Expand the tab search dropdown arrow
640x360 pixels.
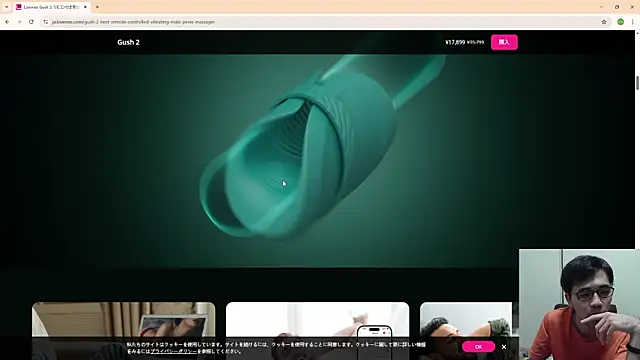click(6, 7)
